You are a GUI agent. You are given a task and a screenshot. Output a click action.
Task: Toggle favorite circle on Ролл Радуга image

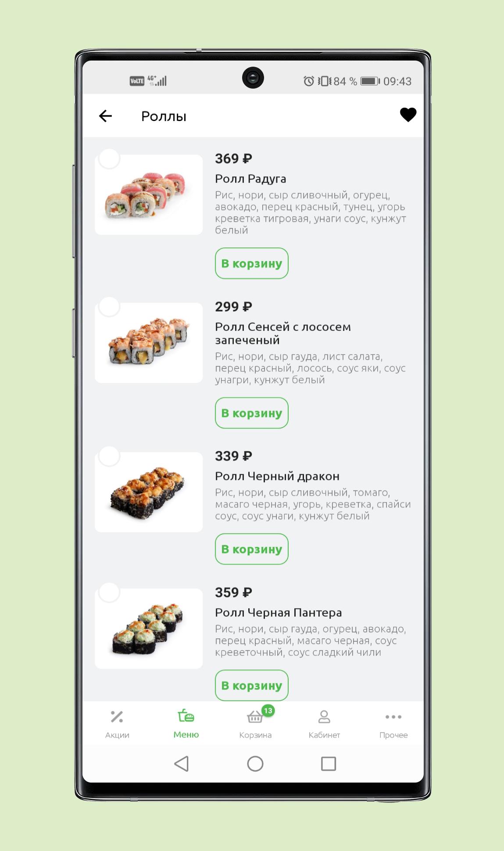(x=109, y=158)
